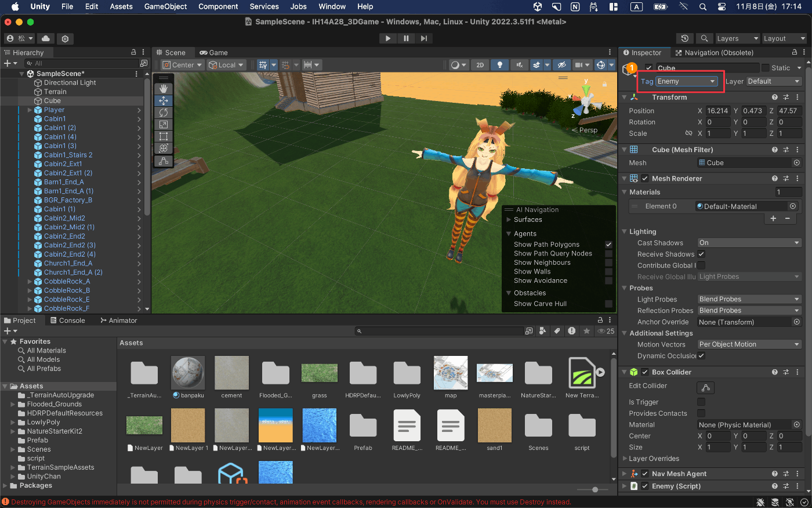Add a material element with plus button
This screenshot has height=508, width=812.
coord(773,218)
